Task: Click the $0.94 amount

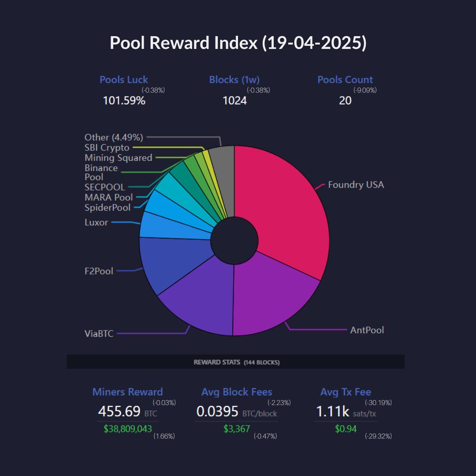Action: point(346,429)
